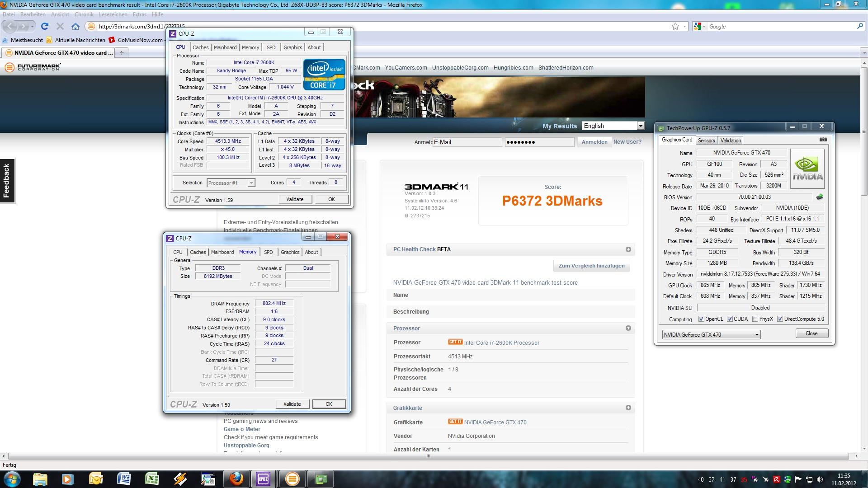Click the Firefox back arrow
868x488 pixels.
point(10,26)
